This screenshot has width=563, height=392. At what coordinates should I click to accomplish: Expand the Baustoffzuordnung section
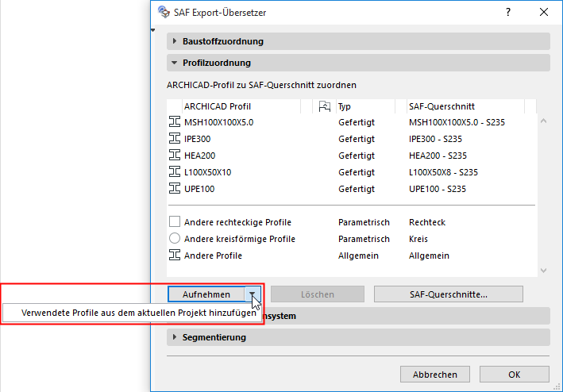(x=174, y=41)
